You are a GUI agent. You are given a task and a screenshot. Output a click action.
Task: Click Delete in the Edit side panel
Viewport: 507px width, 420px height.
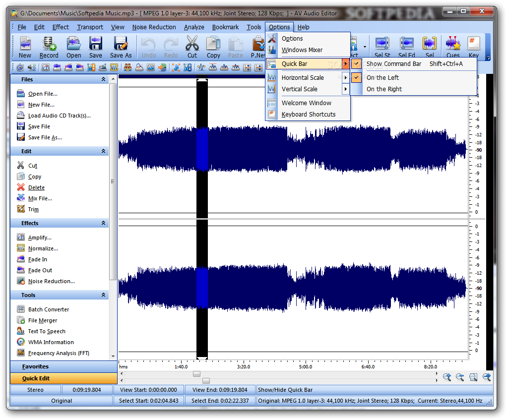(x=36, y=187)
